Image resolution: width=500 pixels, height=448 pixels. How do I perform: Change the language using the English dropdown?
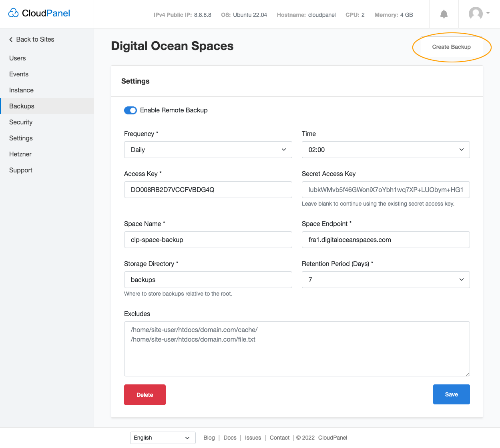(163, 438)
